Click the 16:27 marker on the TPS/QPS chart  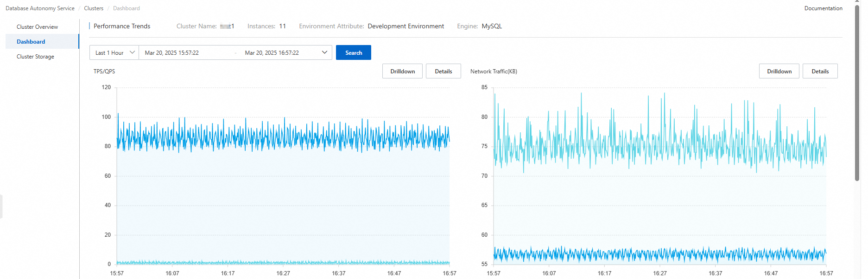pyautogui.click(x=283, y=273)
